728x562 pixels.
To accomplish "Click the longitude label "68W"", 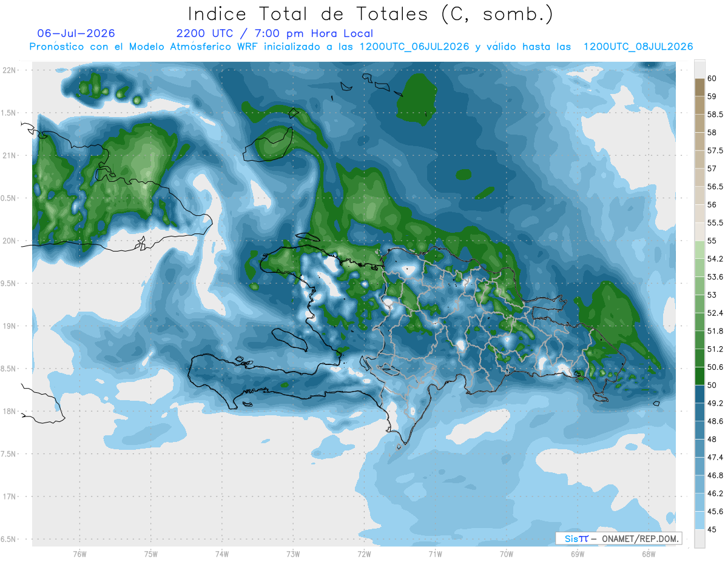I will 649,554.
